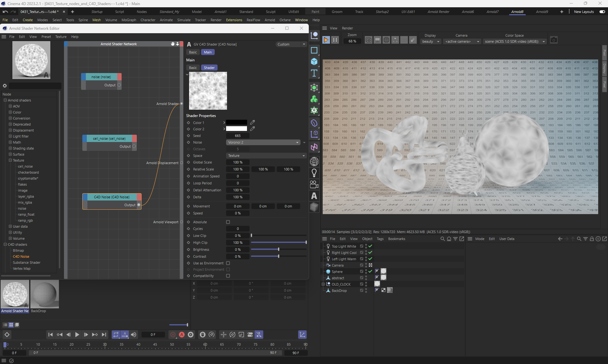Open the Space dropdown set to Texture
Screen dimensions: 608x364
click(266, 156)
